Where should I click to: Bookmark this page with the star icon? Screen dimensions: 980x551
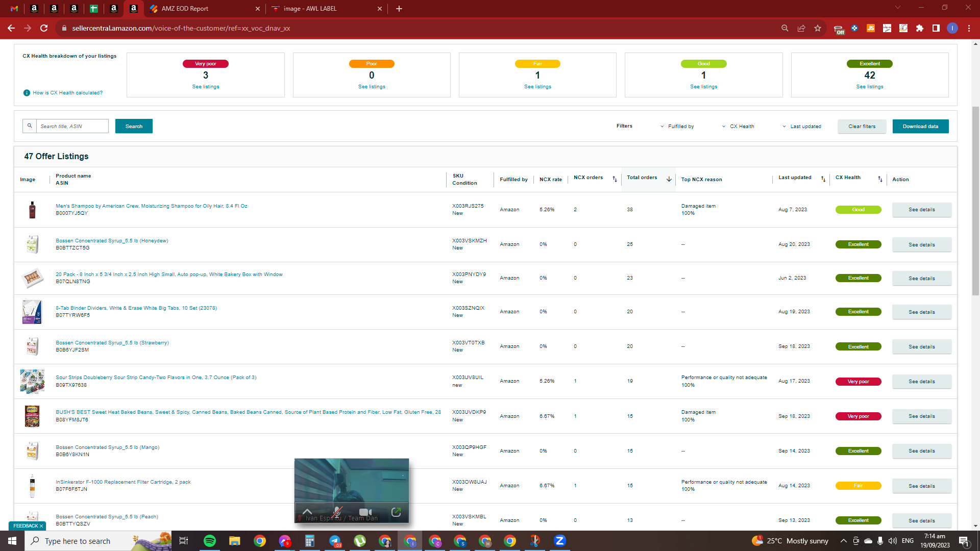818,28
